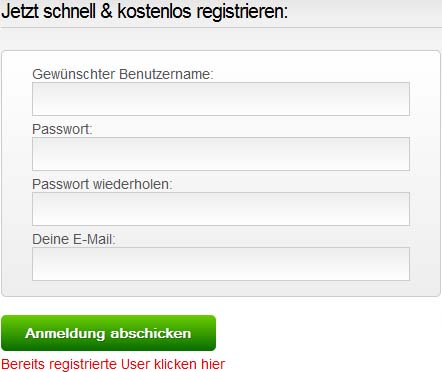Activate the repeat password entry box
The height and width of the screenshot is (372, 442).
coord(221,209)
